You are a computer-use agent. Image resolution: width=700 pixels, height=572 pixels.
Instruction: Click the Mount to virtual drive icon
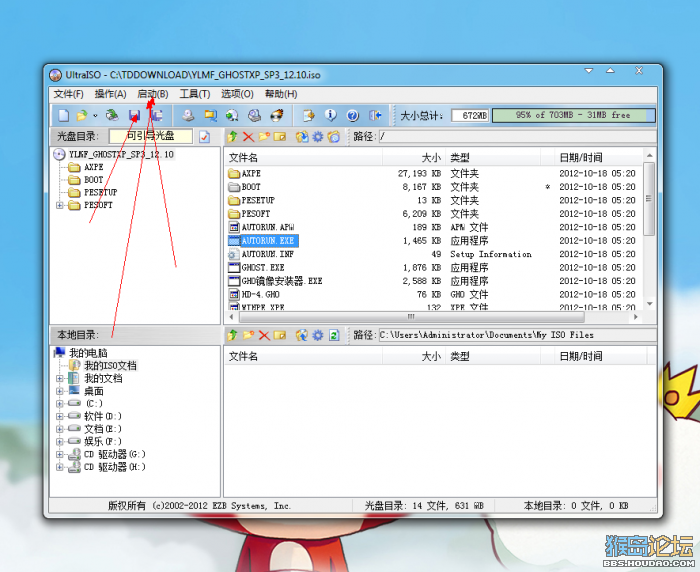pos(254,116)
